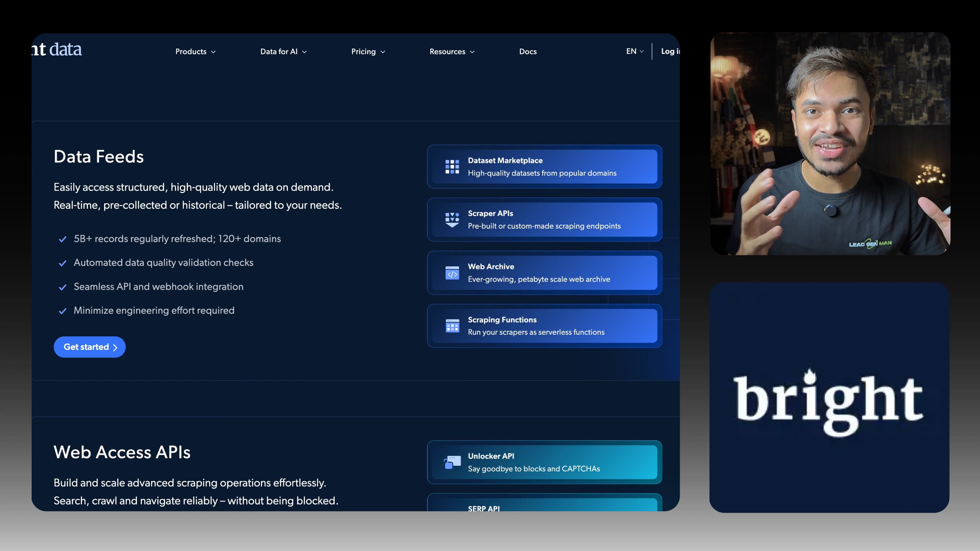Click the Web Access APIs heading

coord(122,452)
